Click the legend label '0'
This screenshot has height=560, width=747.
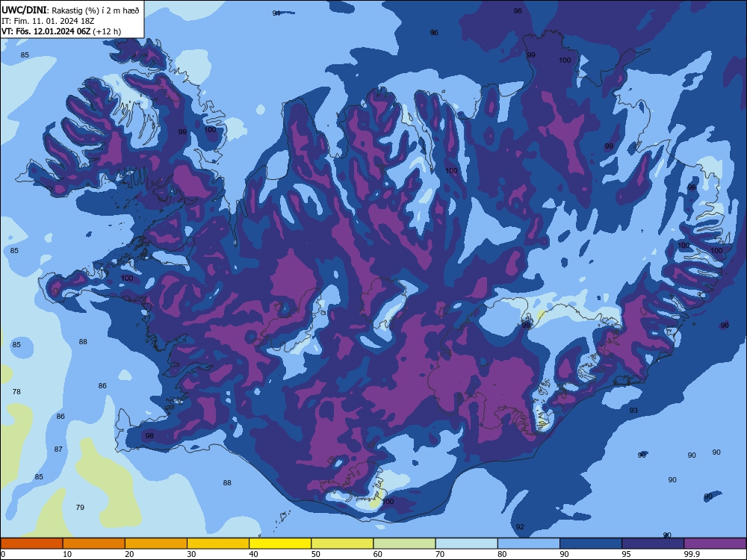3,554
